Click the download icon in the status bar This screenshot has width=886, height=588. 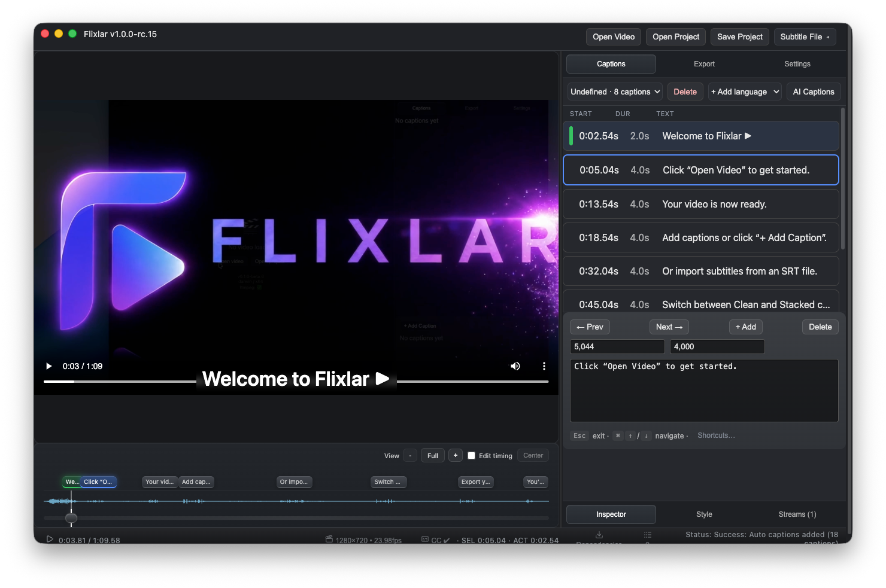(x=599, y=535)
